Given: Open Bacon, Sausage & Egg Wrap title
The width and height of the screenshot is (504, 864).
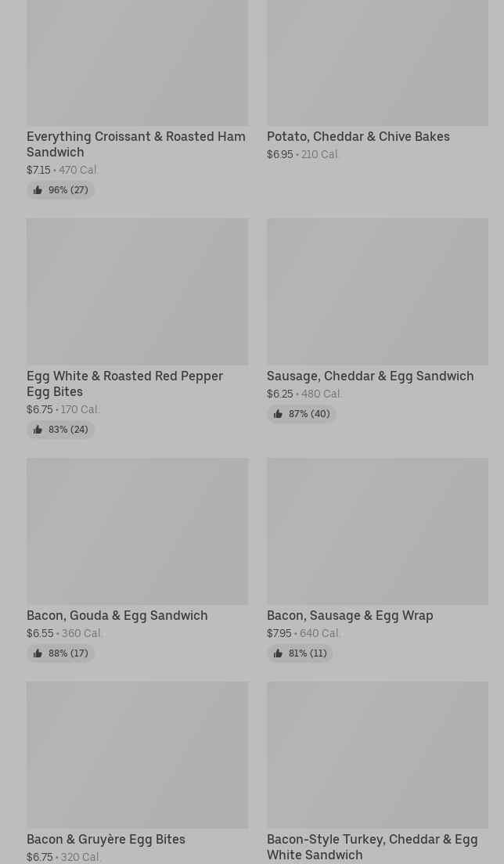Looking at the screenshot, I should tap(349, 615).
